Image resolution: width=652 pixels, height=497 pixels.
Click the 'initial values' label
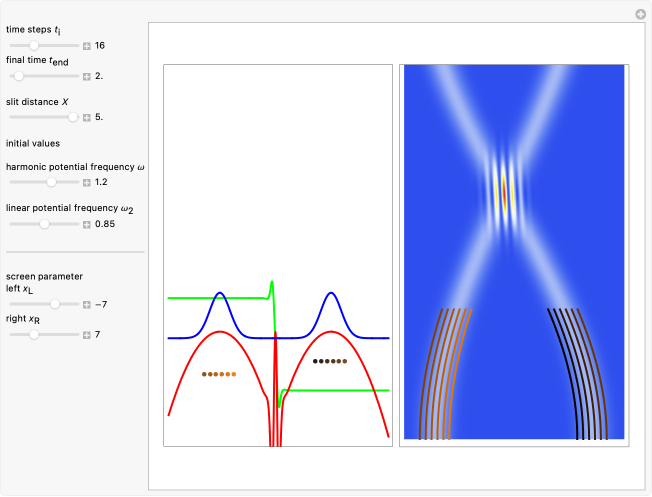(33, 143)
